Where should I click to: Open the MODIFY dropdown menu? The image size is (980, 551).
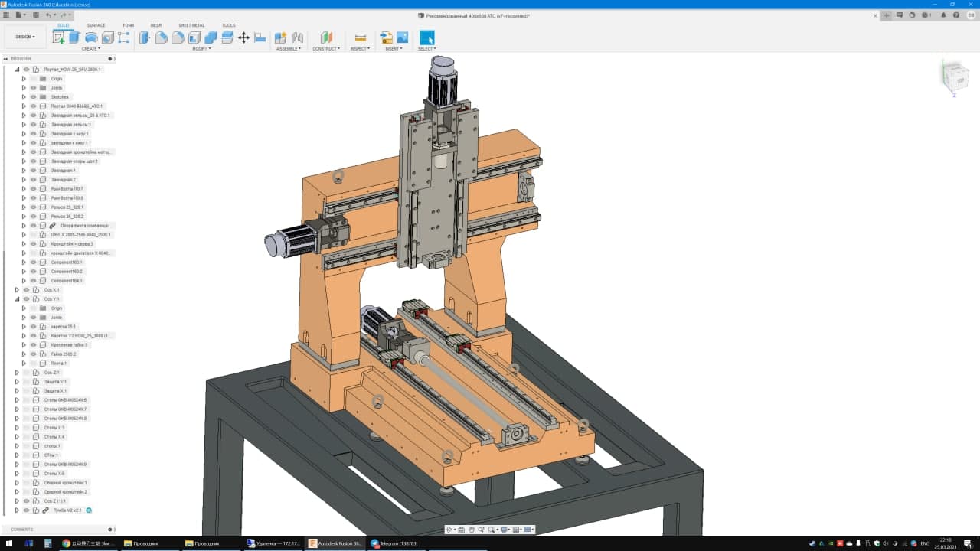click(201, 49)
